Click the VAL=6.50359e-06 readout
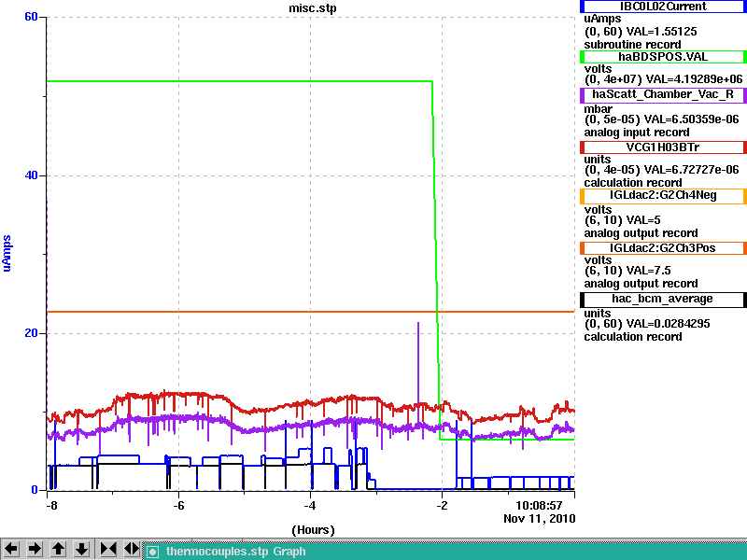 click(x=691, y=119)
